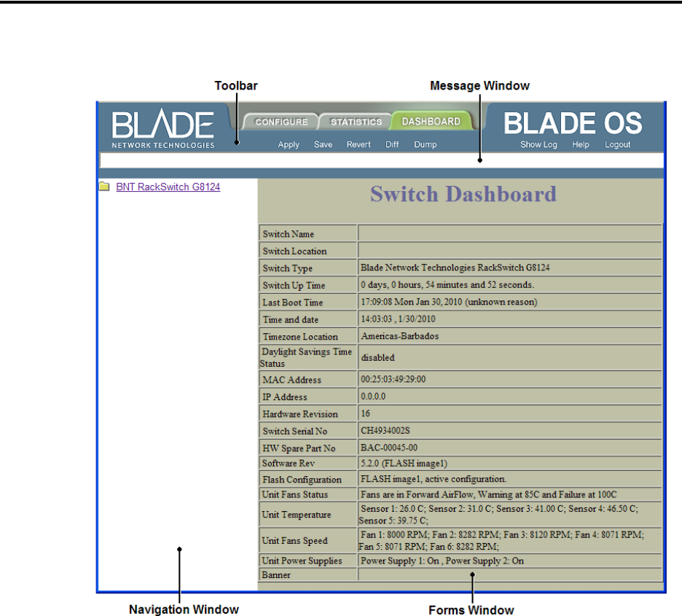
Task: Open Show Log
Action: (x=538, y=144)
